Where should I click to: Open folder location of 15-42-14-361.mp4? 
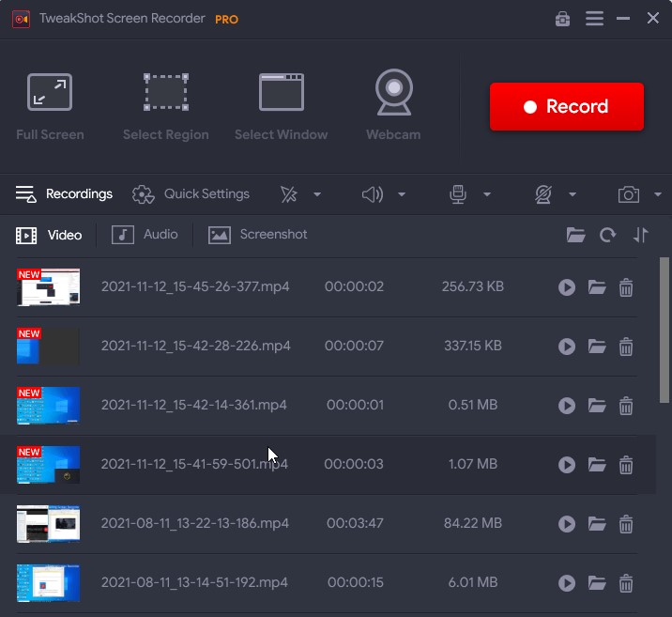597,405
